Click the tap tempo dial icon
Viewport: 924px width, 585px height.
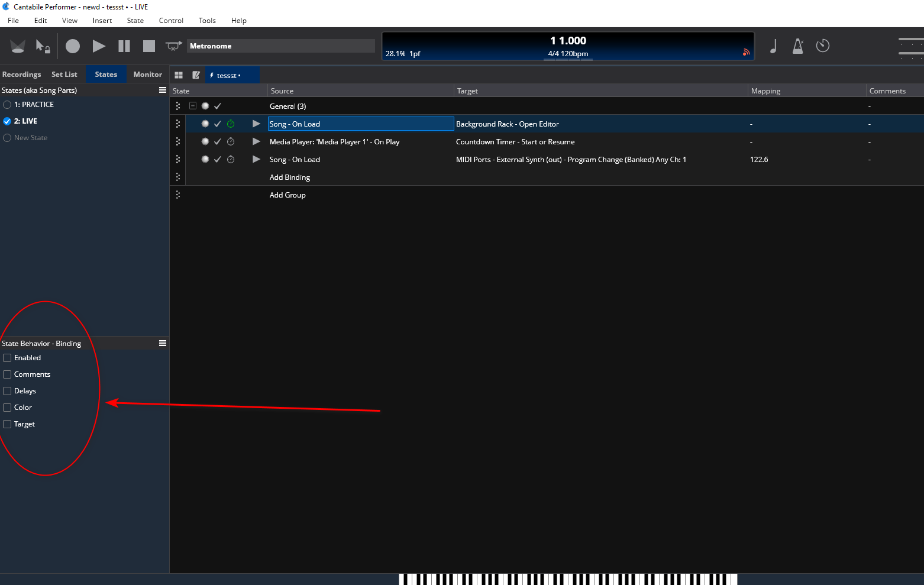click(x=823, y=46)
